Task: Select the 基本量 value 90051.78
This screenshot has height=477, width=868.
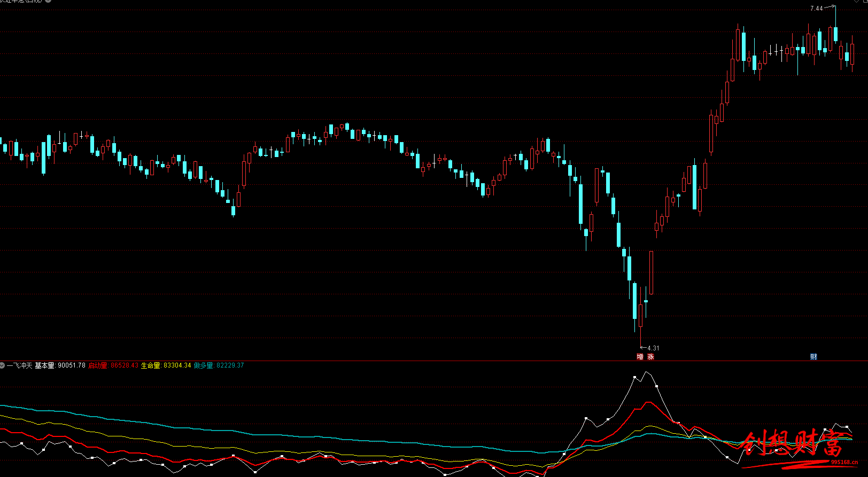Action: 72,365
